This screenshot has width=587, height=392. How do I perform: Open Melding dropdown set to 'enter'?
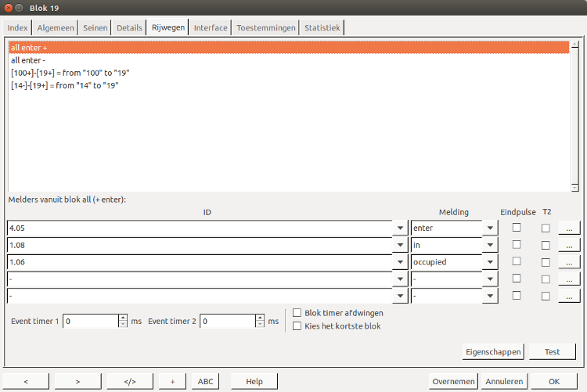(490, 228)
